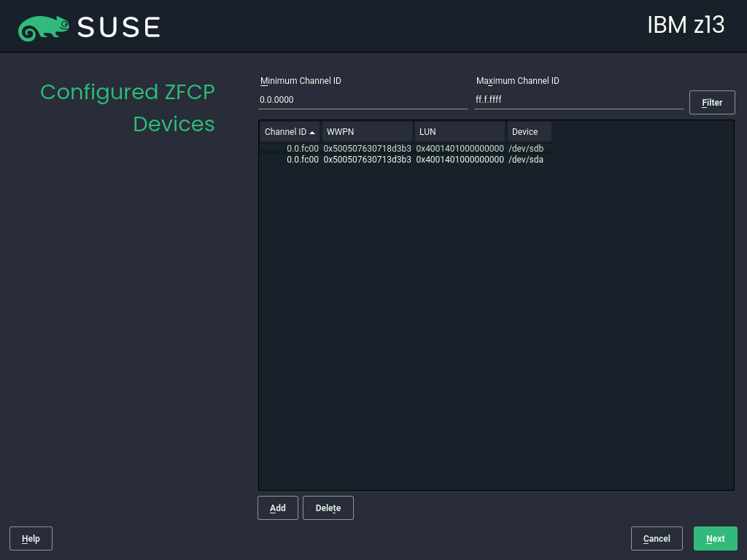Sort by the Device column header
This screenshot has height=560, width=747.
click(x=528, y=132)
